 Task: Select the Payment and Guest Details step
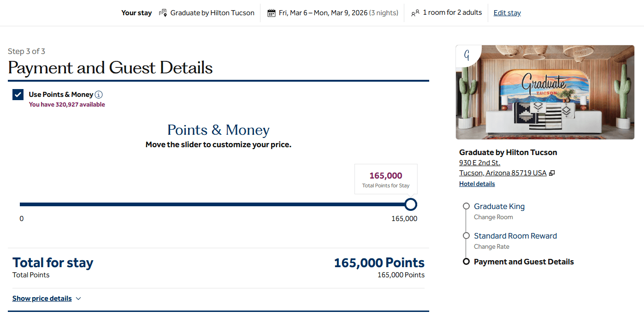[524, 262]
